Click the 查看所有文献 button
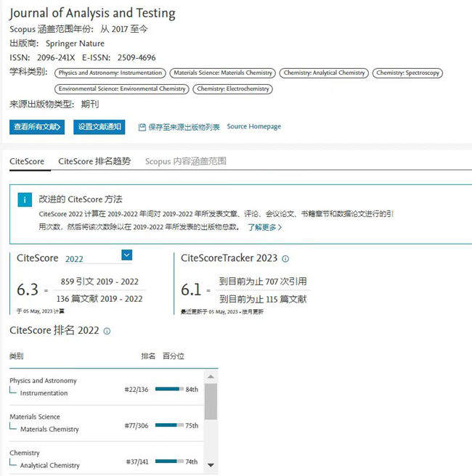Screen dimensions: 472x476 (x=38, y=127)
